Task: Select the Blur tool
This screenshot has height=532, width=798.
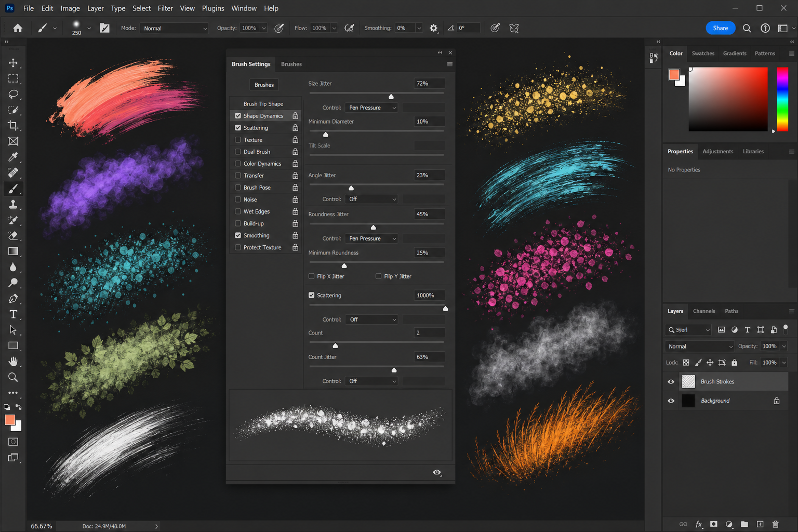Action: pos(13,267)
